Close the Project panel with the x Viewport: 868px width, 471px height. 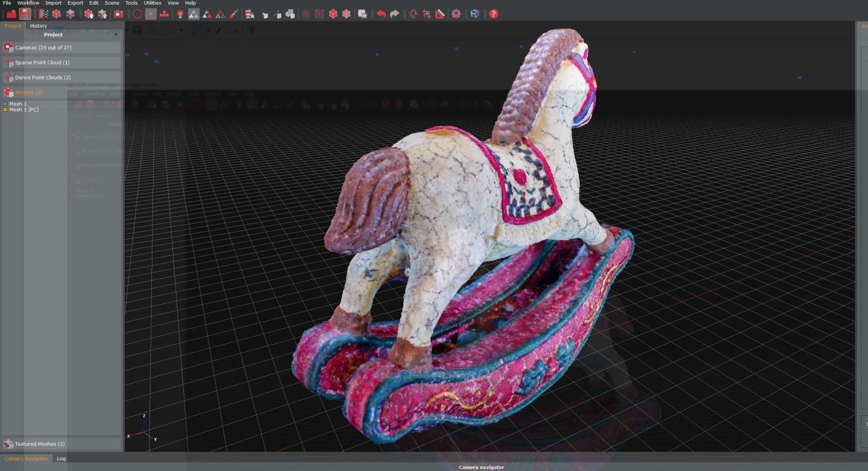tap(116, 34)
